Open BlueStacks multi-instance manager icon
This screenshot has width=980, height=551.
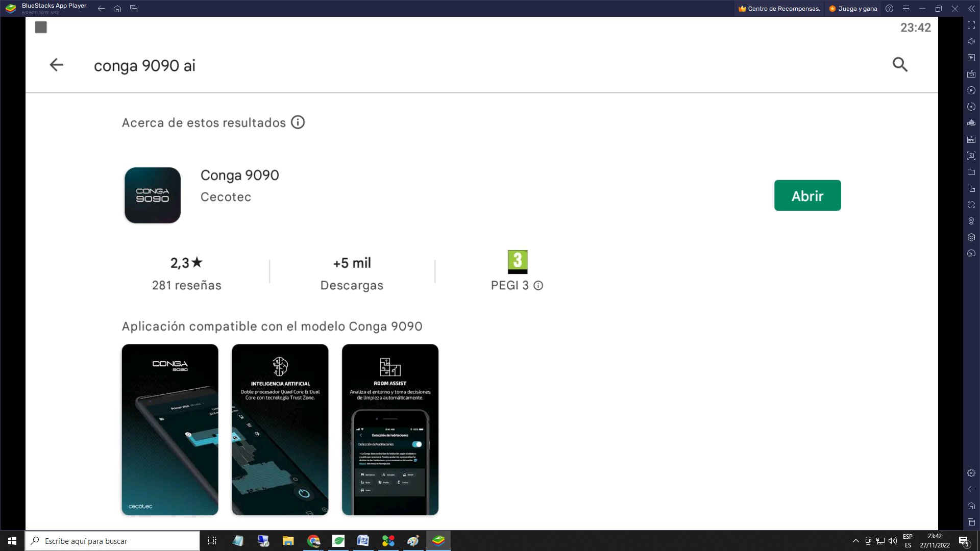tap(971, 237)
